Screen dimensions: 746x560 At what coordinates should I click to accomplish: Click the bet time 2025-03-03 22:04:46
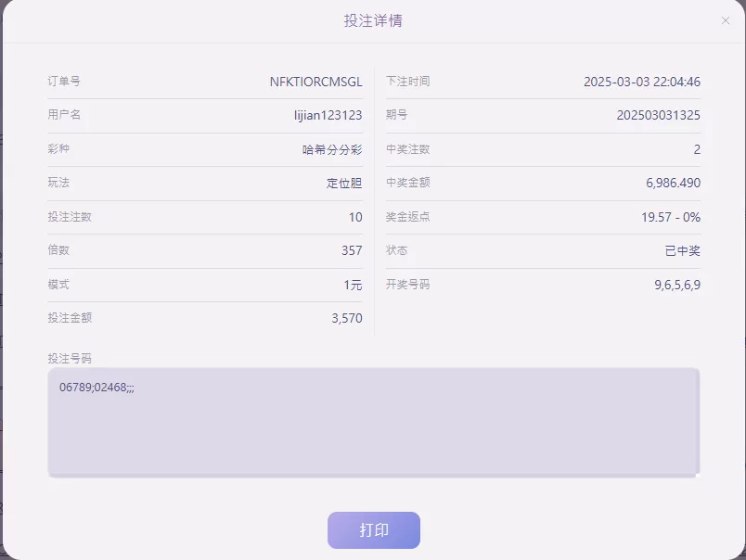642,82
